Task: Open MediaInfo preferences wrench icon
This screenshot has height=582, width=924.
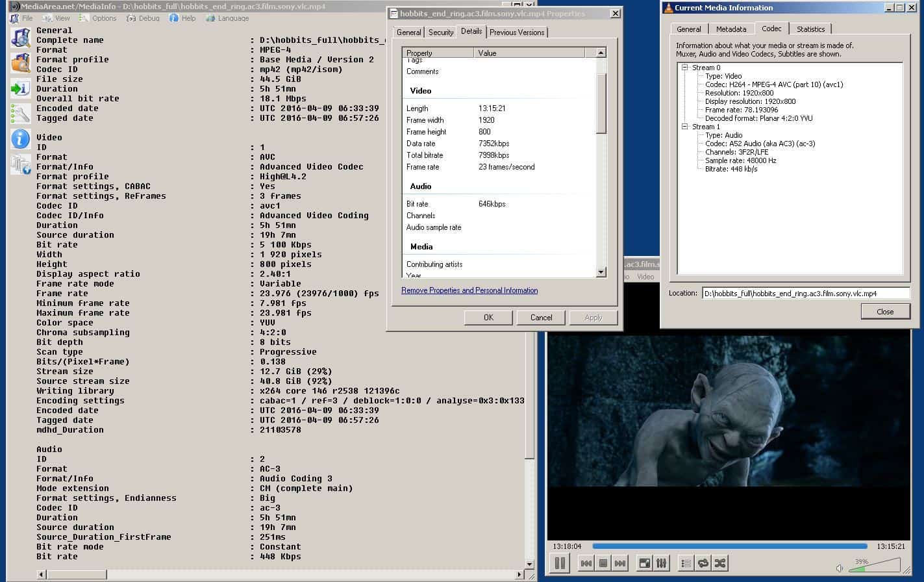Action: click(20, 114)
